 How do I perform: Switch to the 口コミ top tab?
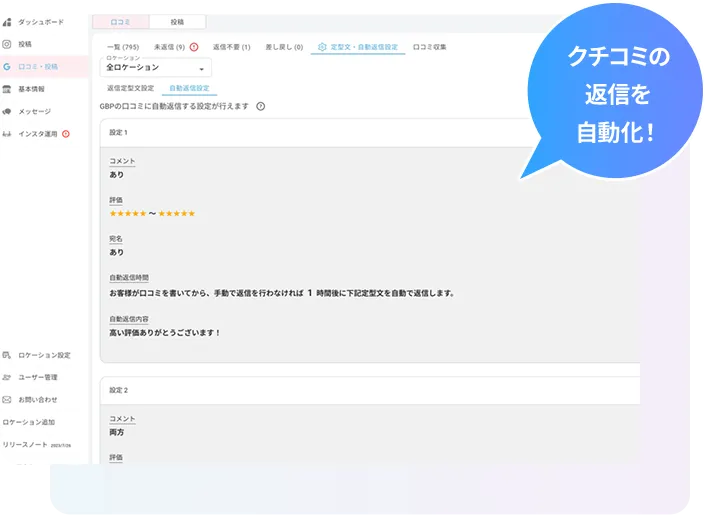click(121, 22)
